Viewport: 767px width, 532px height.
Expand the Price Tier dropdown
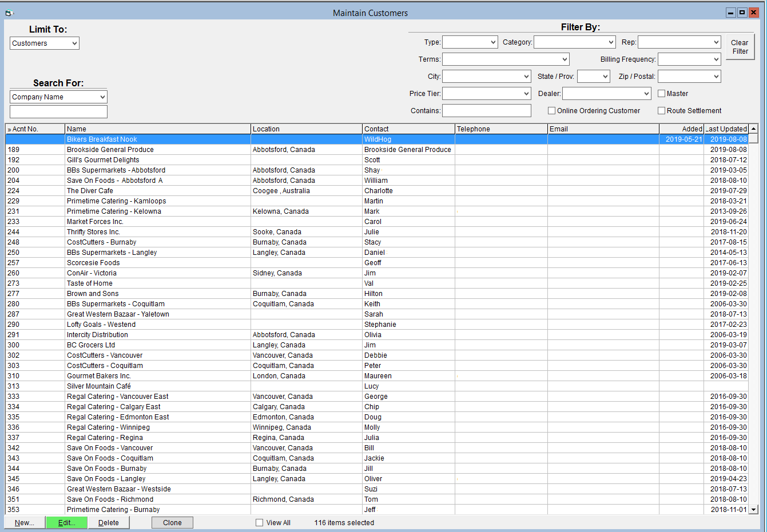click(x=487, y=94)
